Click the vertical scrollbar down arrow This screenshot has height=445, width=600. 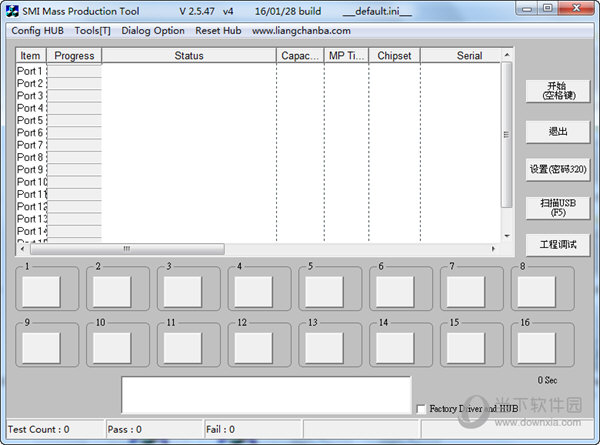(507, 236)
